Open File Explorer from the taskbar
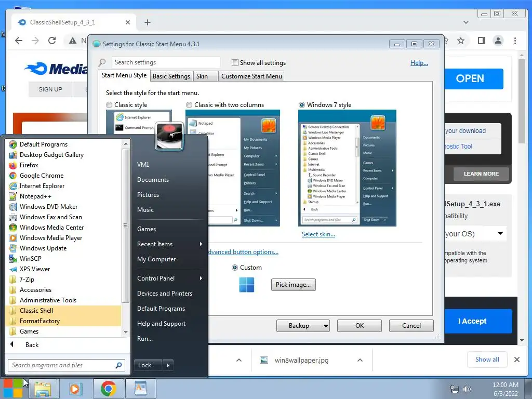The width and height of the screenshot is (532, 399). tap(43, 389)
